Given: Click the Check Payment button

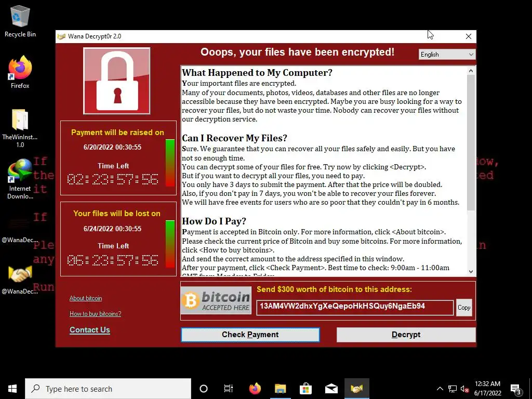Looking at the screenshot, I should [x=250, y=335].
